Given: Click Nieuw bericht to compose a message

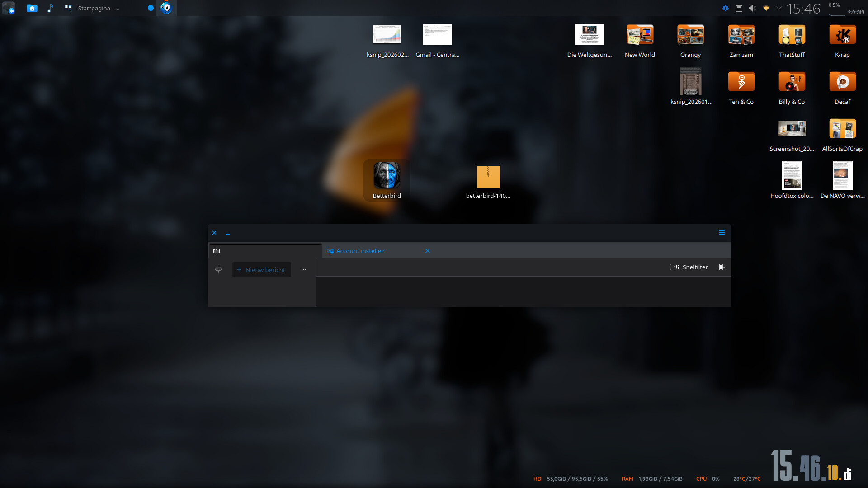Looking at the screenshot, I should (x=261, y=270).
